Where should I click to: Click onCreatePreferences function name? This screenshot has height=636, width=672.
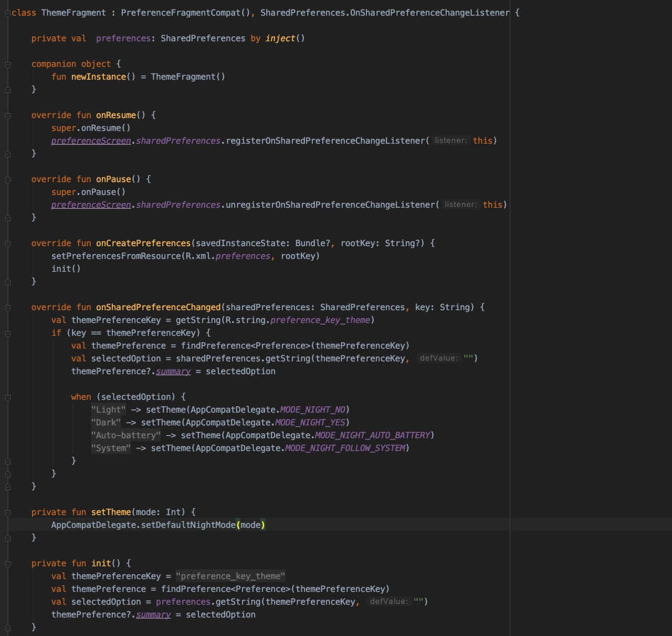point(143,243)
